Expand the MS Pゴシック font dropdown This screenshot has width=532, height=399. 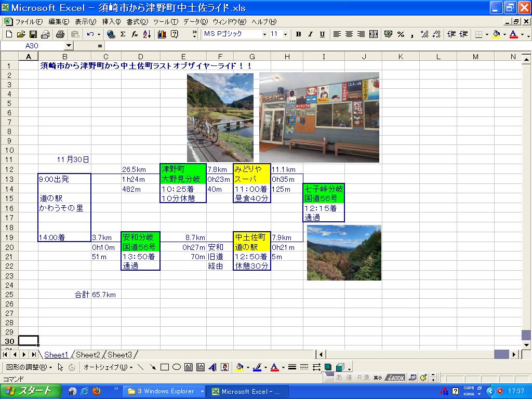coord(264,34)
